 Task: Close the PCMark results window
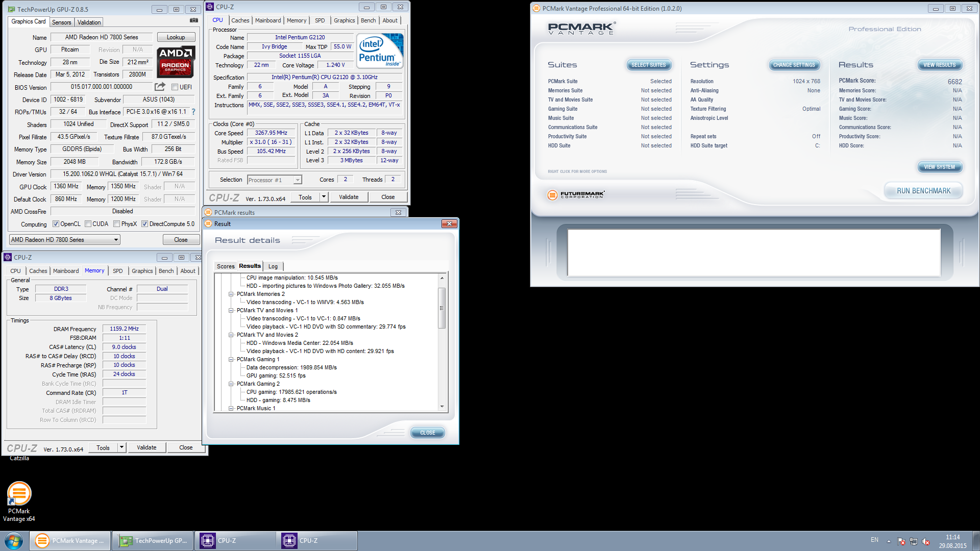398,212
